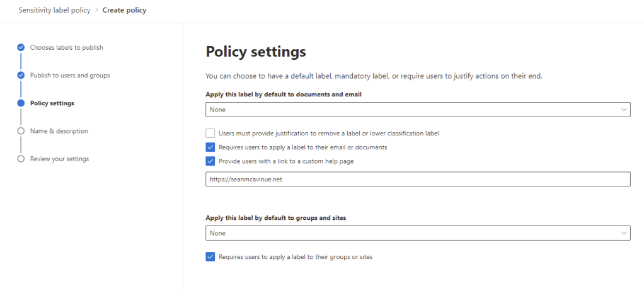644x291 pixels.
Task: Go to 'Publish to users and groups' step
Action: tap(70, 75)
